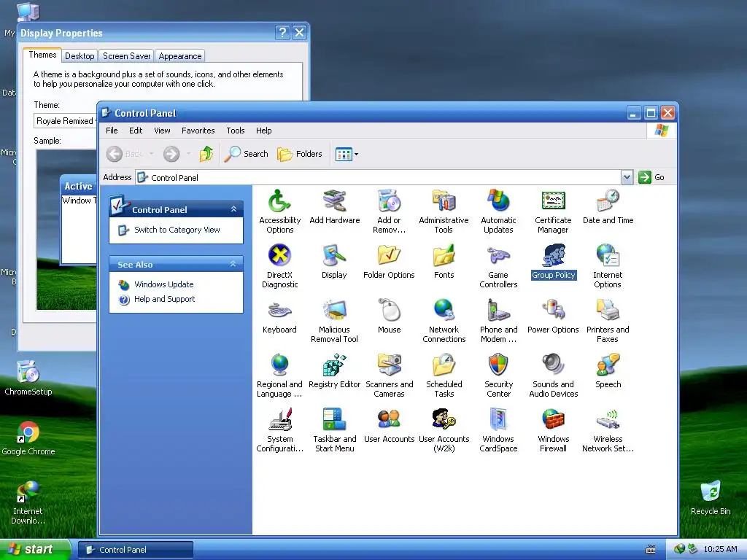Open the Tools menu
This screenshot has width=747, height=560.
pyautogui.click(x=236, y=131)
